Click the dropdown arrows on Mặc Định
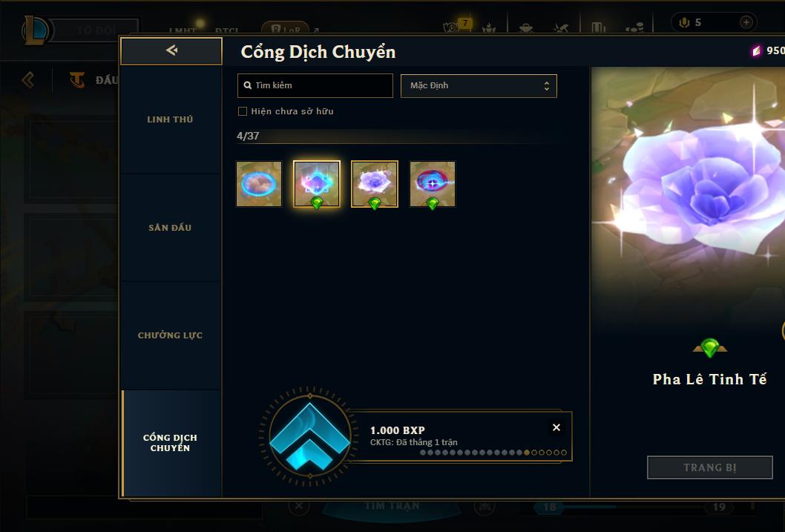Image resolution: width=785 pixels, height=532 pixels. pyautogui.click(x=547, y=86)
